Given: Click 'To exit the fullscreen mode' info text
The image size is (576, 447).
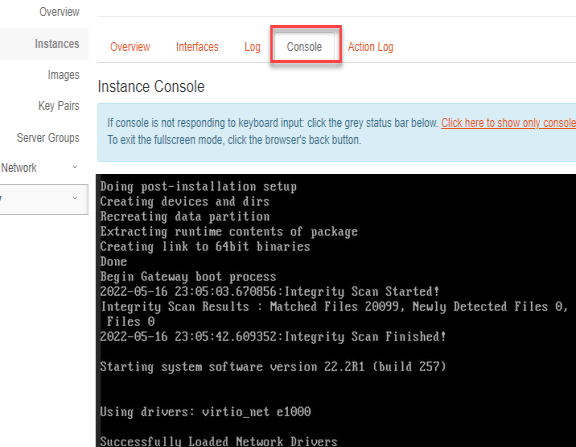Looking at the screenshot, I should 234,140.
